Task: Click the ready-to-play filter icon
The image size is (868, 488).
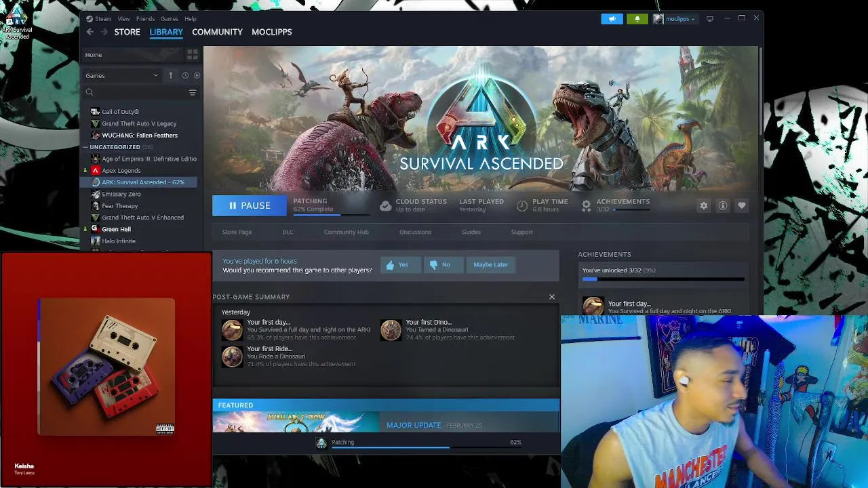Action: tap(197, 75)
